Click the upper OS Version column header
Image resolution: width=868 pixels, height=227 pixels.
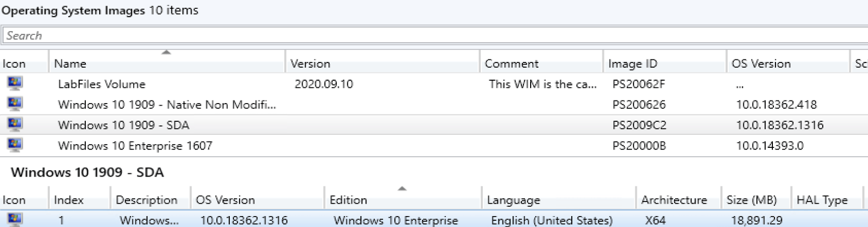pyautogui.click(x=761, y=64)
